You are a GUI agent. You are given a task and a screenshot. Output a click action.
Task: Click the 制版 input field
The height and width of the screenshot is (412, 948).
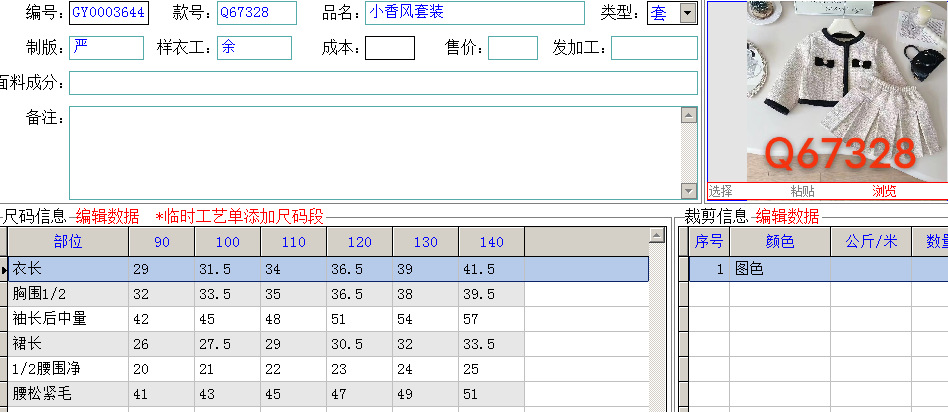click(106, 48)
